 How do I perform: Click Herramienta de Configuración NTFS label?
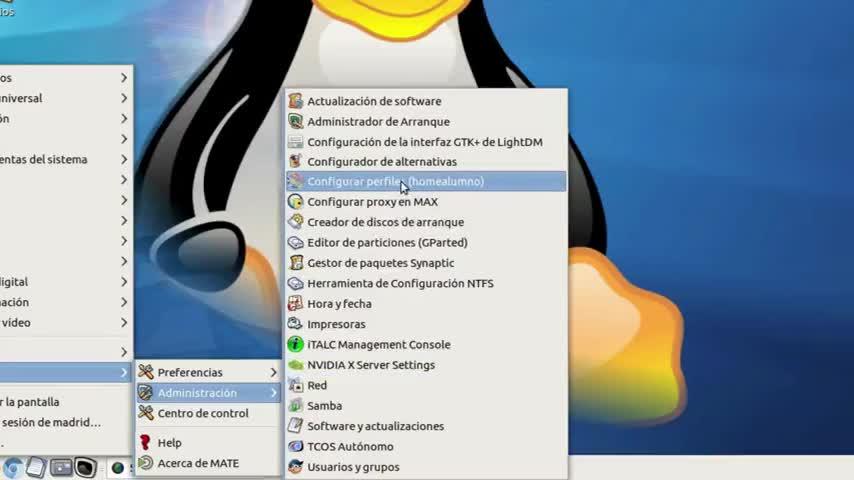pos(400,283)
